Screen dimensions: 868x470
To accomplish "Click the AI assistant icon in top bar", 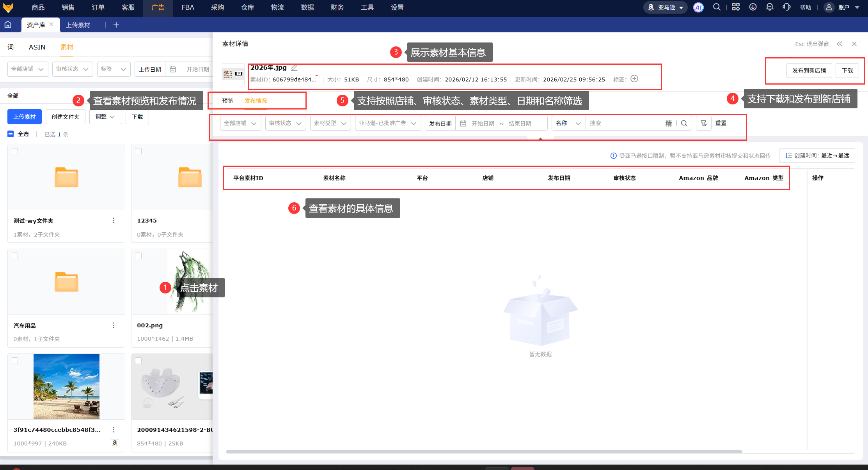I will [x=698, y=7].
